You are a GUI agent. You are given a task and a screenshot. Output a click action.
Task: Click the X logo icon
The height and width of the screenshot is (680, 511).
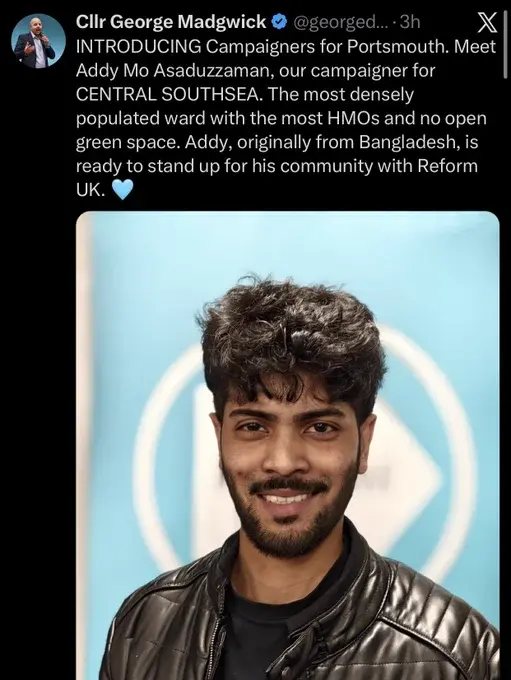click(x=487, y=23)
